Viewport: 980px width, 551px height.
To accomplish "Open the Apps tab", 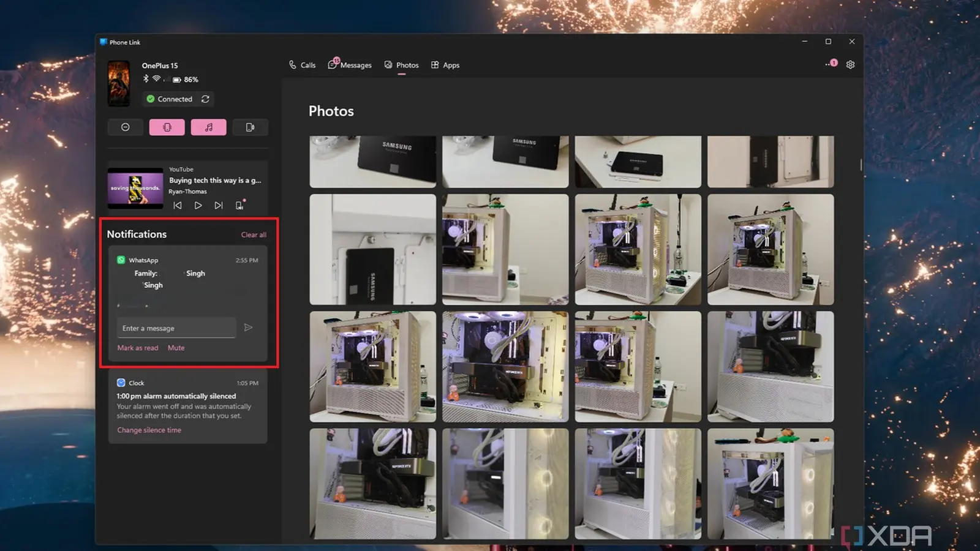I will click(x=445, y=65).
